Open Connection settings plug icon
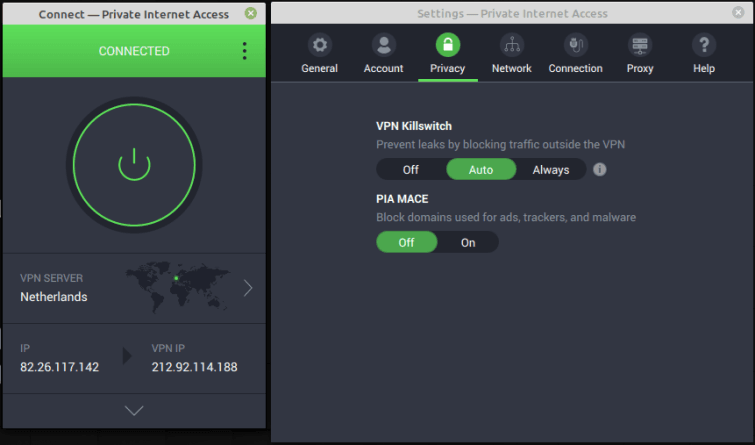The width and height of the screenshot is (755, 445). click(575, 45)
